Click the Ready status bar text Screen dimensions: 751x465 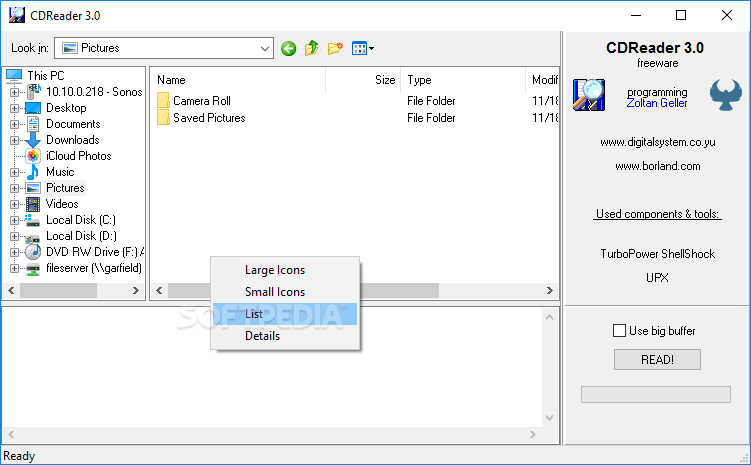point(19,456)
